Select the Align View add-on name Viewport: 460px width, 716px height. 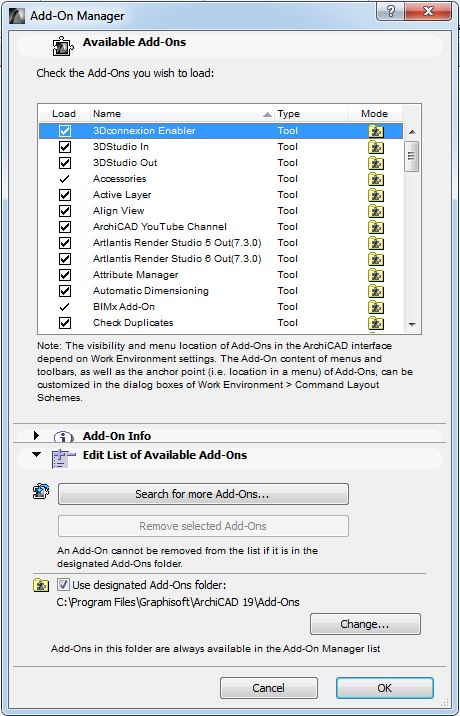[x=119, y=211]
